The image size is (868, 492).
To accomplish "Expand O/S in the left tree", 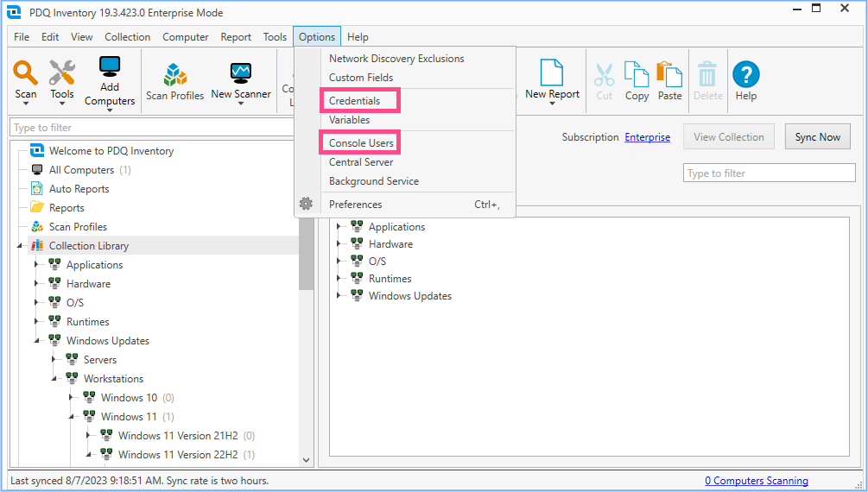I will (x=36, y=303).
